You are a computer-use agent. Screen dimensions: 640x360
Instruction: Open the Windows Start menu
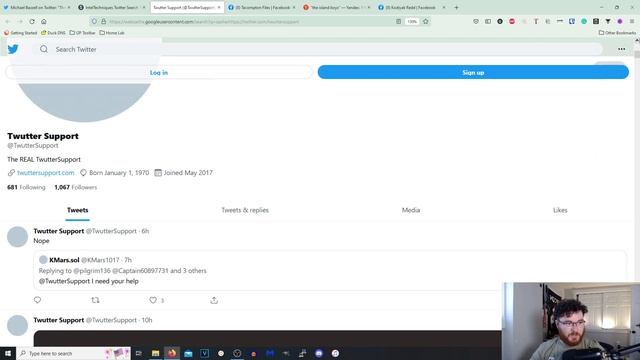click(x=8, y=353)
